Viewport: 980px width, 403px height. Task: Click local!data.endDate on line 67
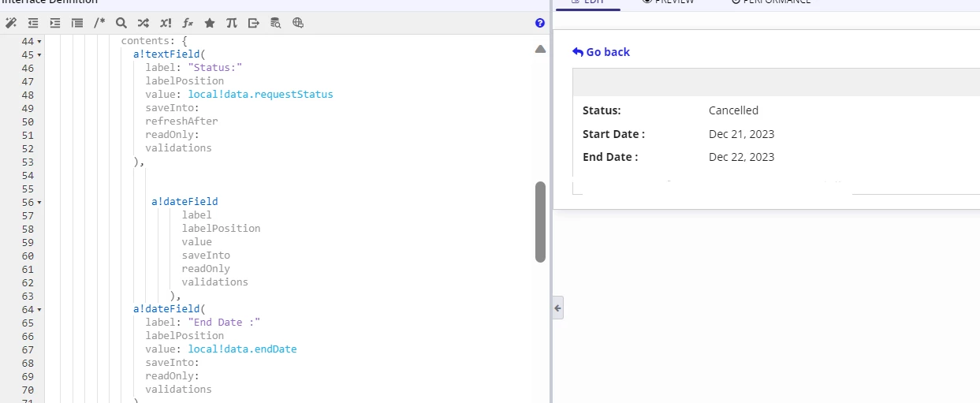point(242,349)
